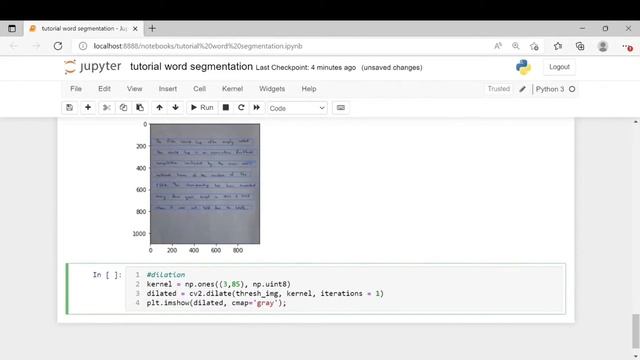Click the Last Checkpoint text
The height and width of the screenshot is (360, 640).
point(306,68)
